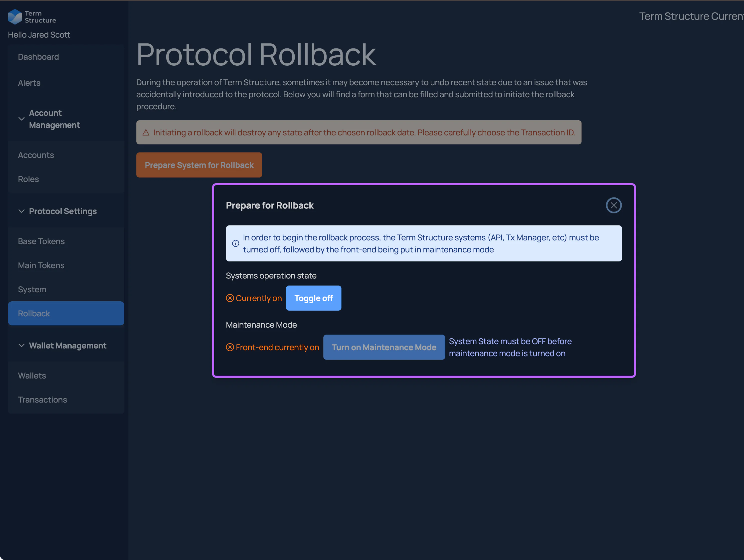Open the Wallets page
The image size is (744, 560).
(x=66, y=375)
